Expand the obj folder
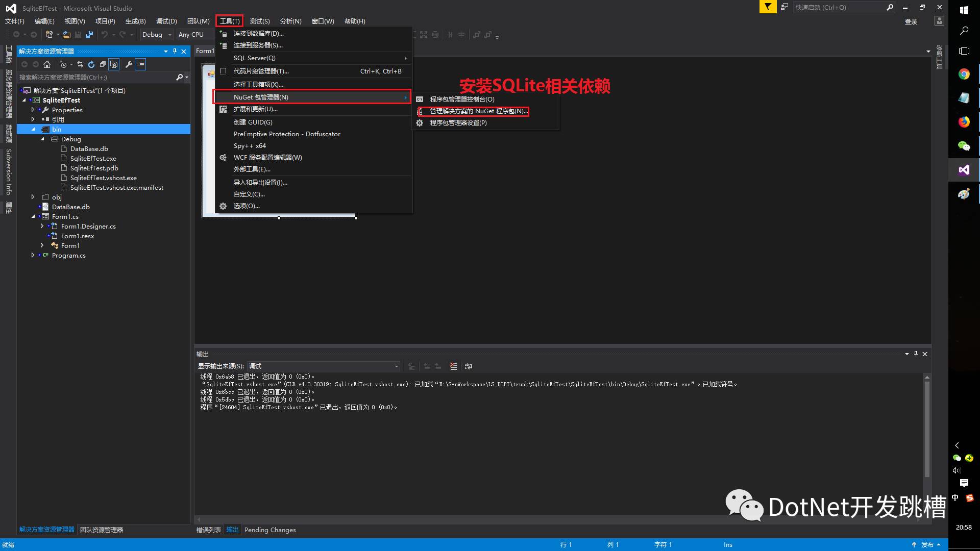The height and width of the screenshot is (551, 980). [33, 197]
